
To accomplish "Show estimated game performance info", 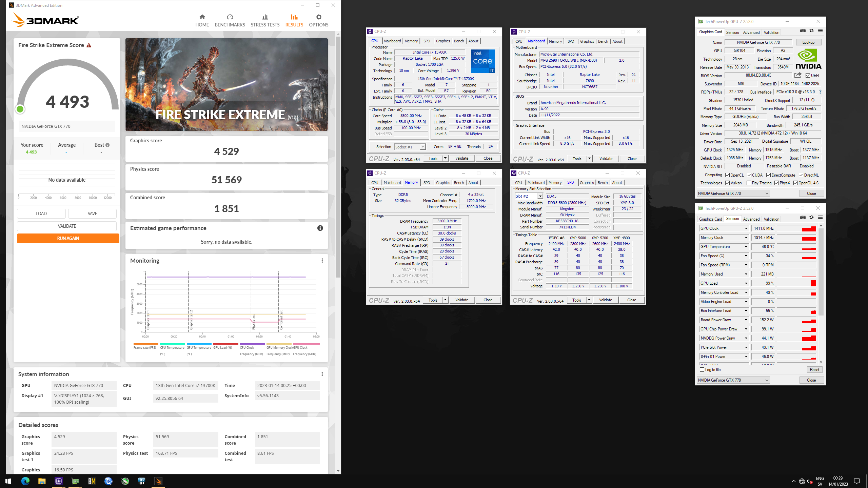I will [x=320, y=228].
